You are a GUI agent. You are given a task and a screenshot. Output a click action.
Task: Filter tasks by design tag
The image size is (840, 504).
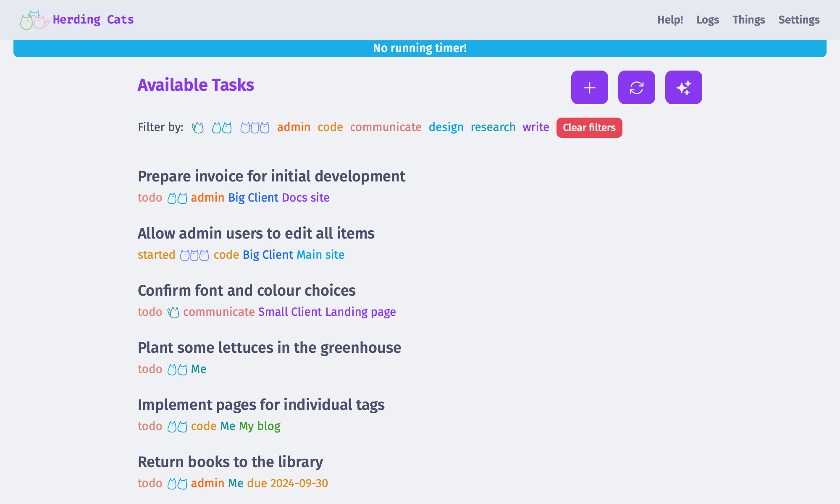click(x=446, y=126)
